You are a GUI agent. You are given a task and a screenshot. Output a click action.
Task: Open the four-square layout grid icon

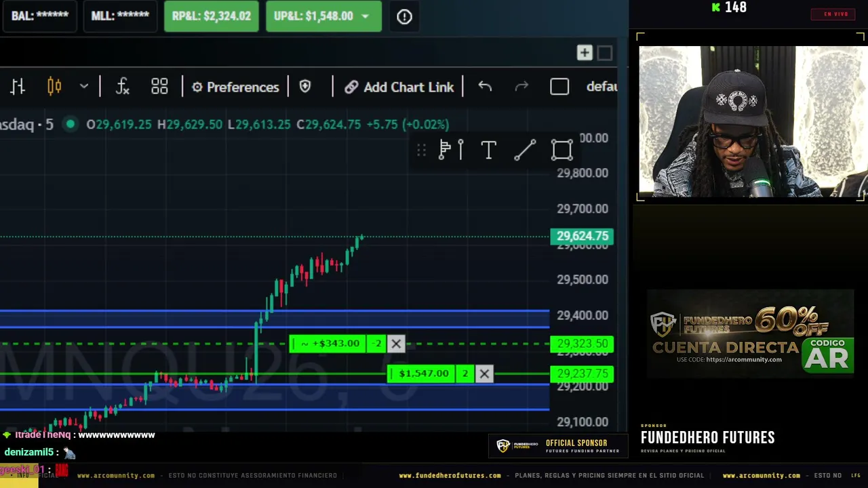click(159, 87)
